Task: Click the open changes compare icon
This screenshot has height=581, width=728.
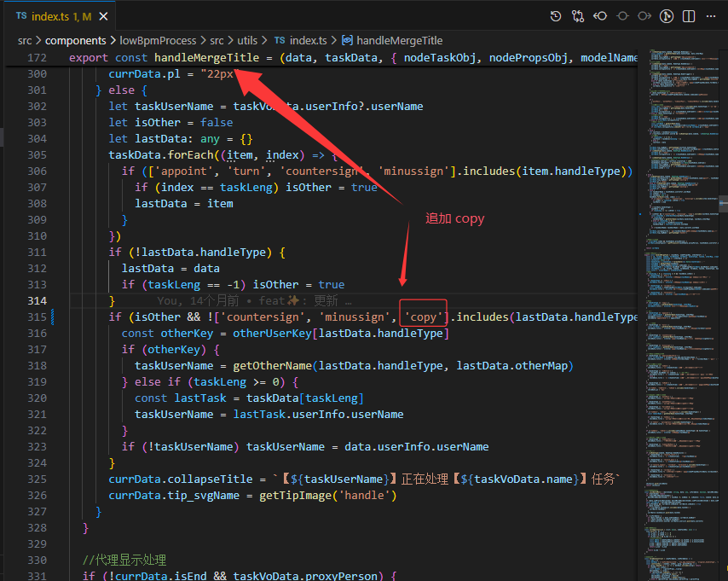Action: (579, 16)
